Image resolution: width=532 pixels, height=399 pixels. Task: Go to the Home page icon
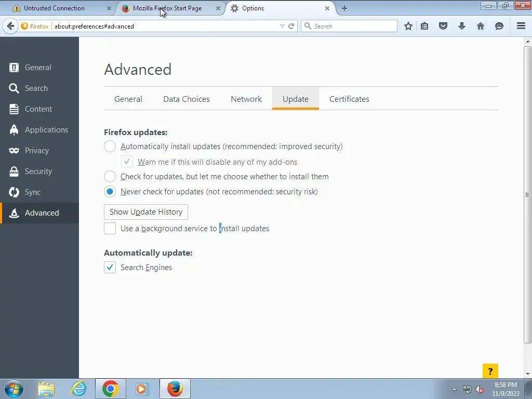click(x=481, y=26)
